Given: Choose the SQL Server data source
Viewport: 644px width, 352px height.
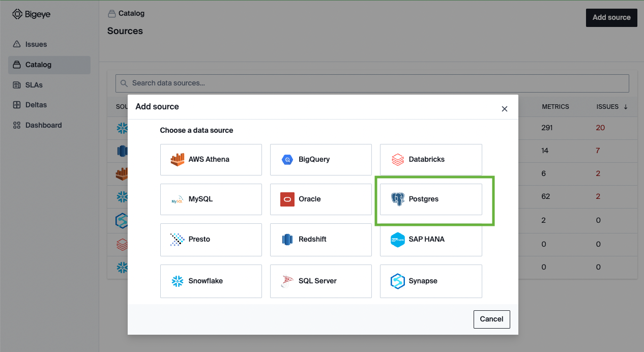Looking at the screenshot, I should [x=321, y=281].
